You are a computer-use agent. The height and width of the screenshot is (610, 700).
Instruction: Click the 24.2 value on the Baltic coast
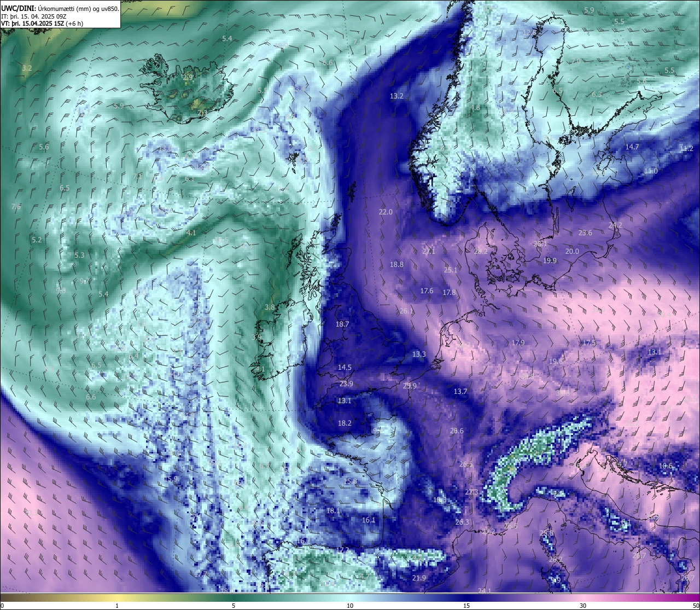pos(615,225)
